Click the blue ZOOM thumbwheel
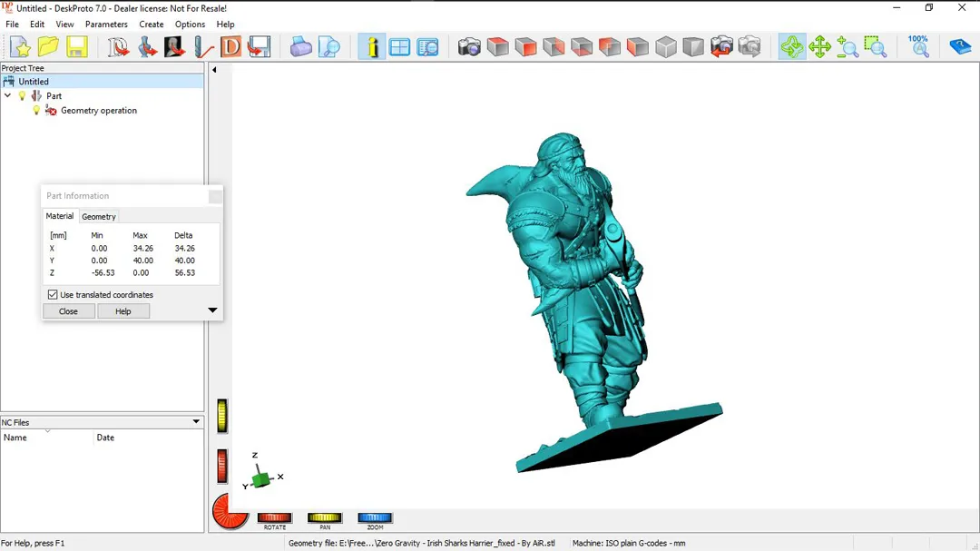Image resolution: width=980 pixels, height=551 pixels. coord(375,518)
